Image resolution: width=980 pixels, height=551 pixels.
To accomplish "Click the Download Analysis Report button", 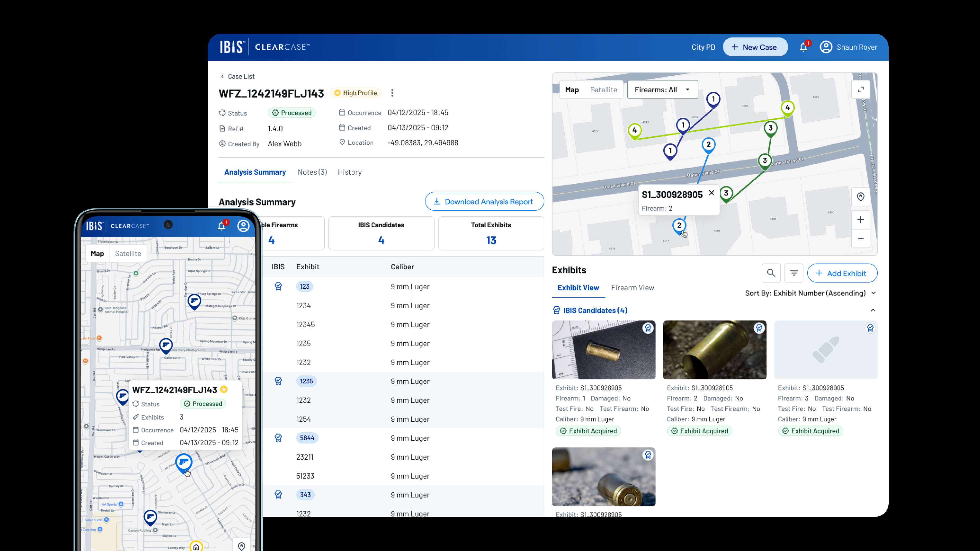I will point(484,202).
